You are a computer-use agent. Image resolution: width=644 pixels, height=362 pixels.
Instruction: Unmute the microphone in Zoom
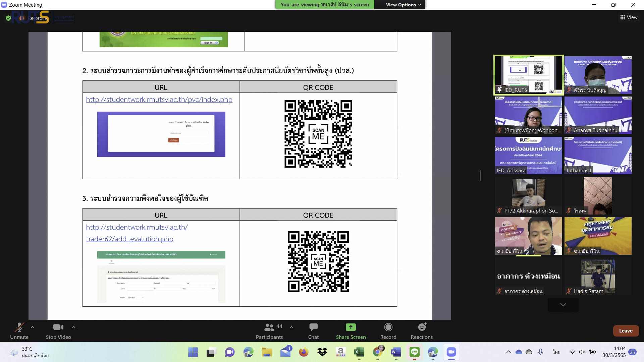coord(19,331)
